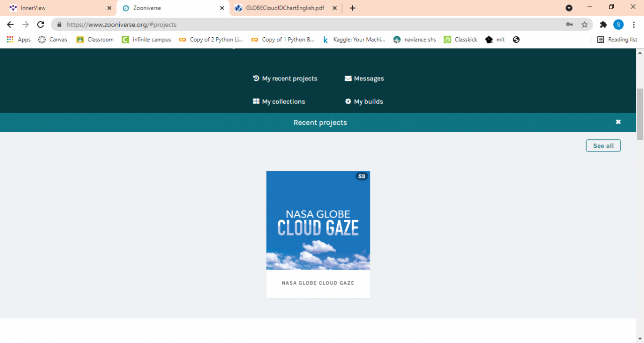The width and height of the screenshot is (644, 343).
Task: Open the tab search dropdown
Action: [x=569, y=8]
